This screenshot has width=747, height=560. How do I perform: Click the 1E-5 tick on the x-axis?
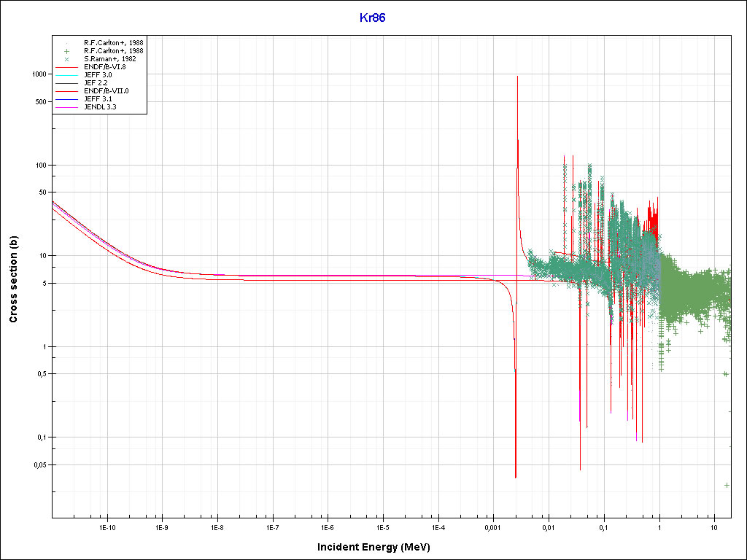[x=382, y=526]
